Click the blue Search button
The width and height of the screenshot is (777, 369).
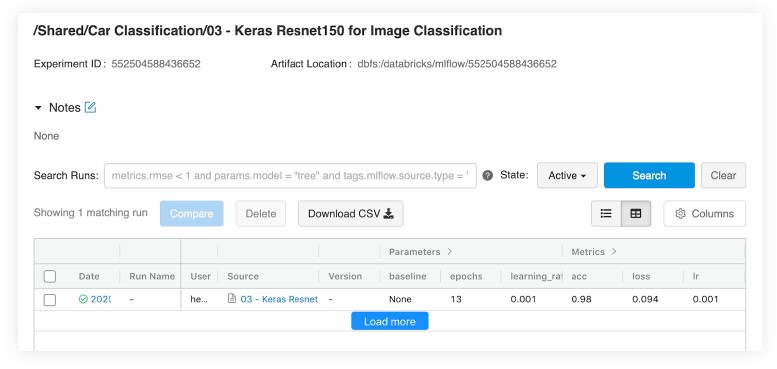coord(649,175)
